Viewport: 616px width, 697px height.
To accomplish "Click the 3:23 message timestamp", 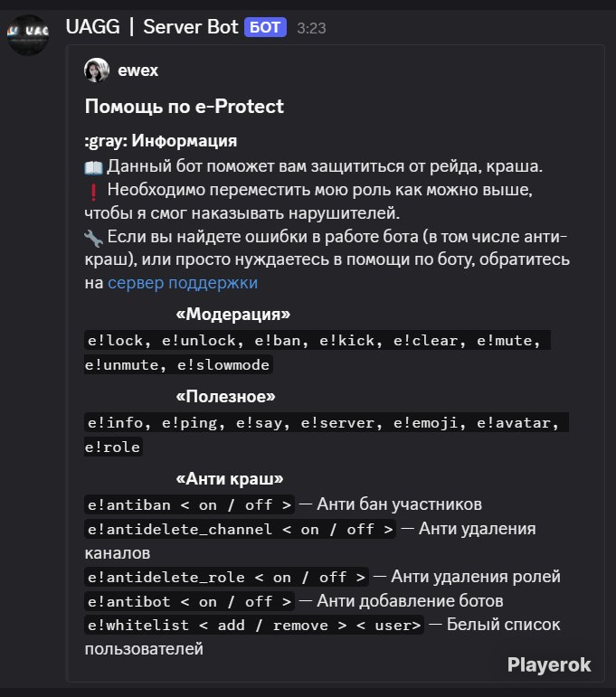I will pyautogui.click(x=311, y=28).
